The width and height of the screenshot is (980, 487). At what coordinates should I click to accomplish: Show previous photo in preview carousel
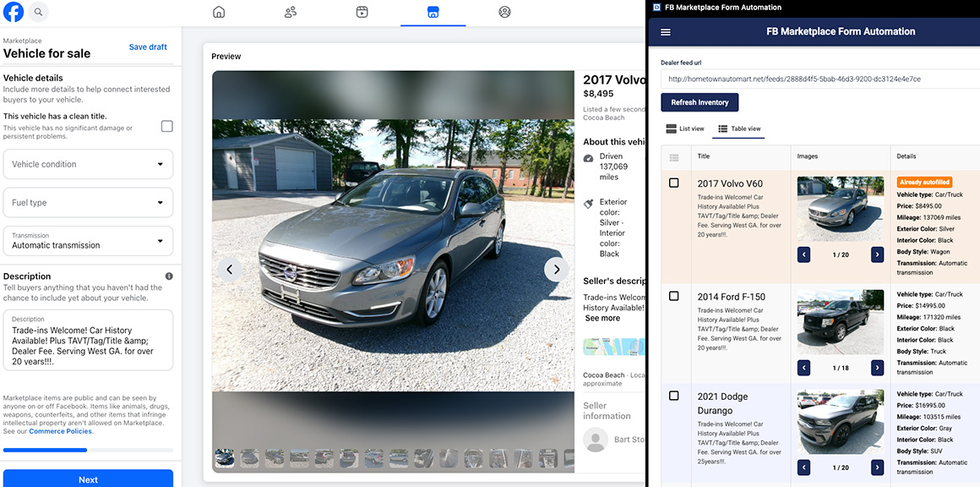pyautogui.click(x=230, y=270)
